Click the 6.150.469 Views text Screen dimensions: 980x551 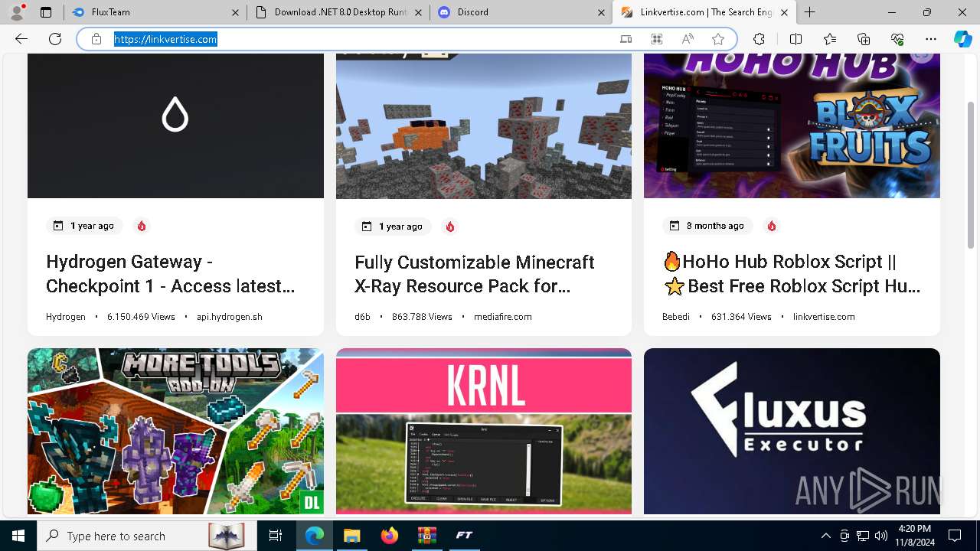point(141,316)
